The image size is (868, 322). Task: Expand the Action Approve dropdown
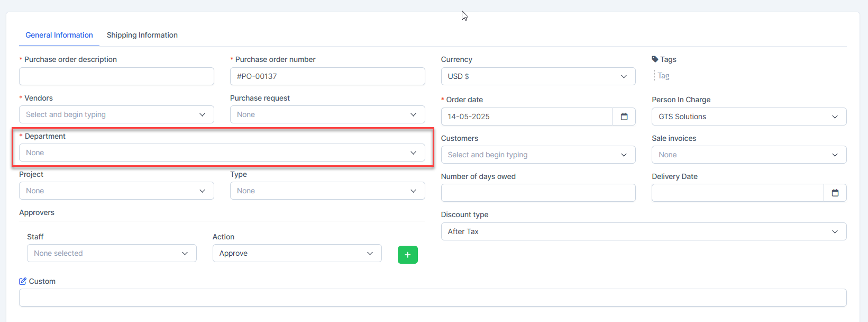click(297, 253)
